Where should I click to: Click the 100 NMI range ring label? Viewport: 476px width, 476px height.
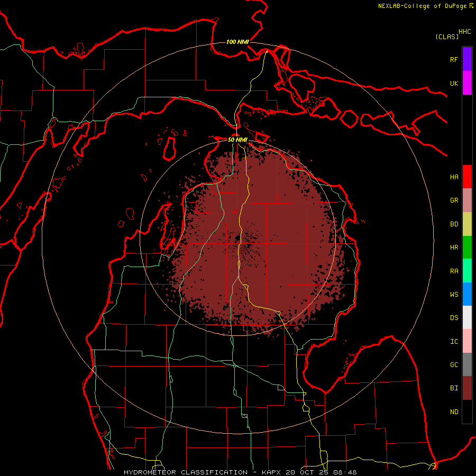237,42
